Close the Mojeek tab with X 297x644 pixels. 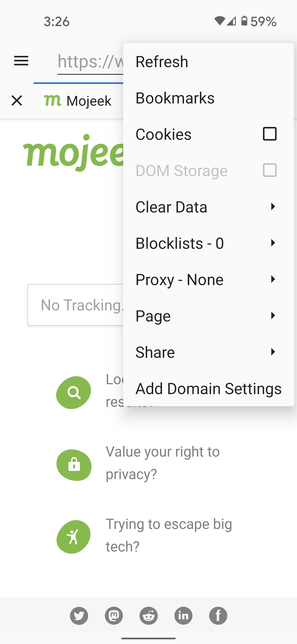pyautogui.click(x=17, y=100)
